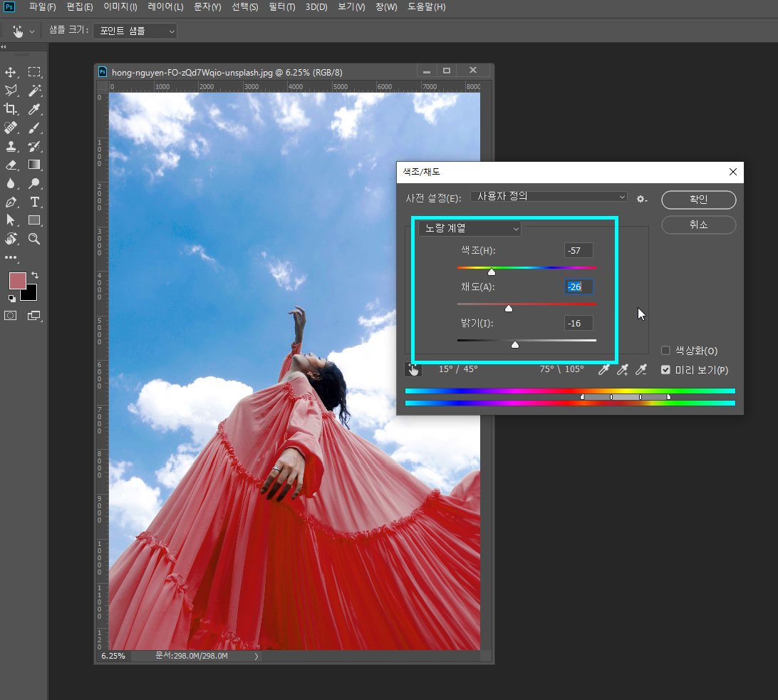Click the 밝기(I) lightness slider handle

(515, 344)
